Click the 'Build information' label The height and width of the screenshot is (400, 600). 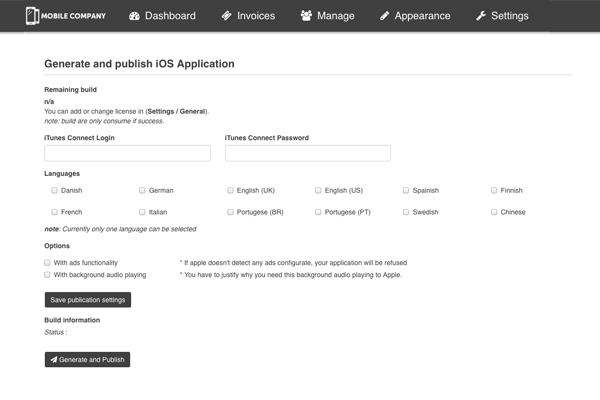click(72, 320)
